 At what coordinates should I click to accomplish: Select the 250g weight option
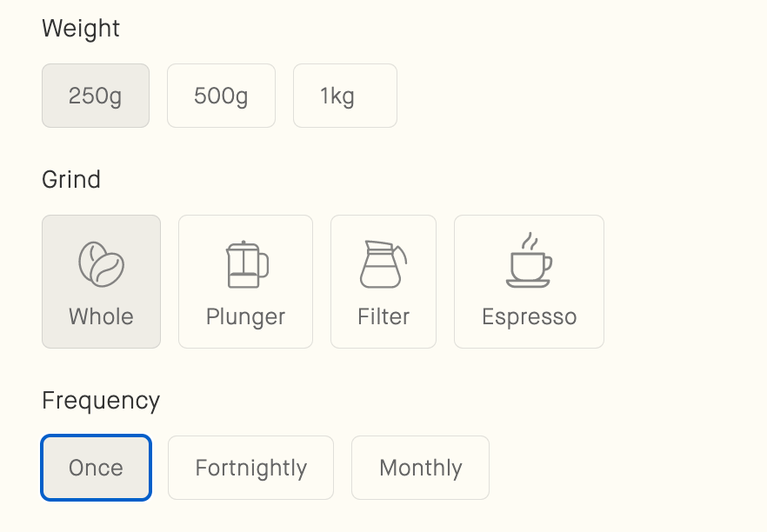tap(96, 96)
